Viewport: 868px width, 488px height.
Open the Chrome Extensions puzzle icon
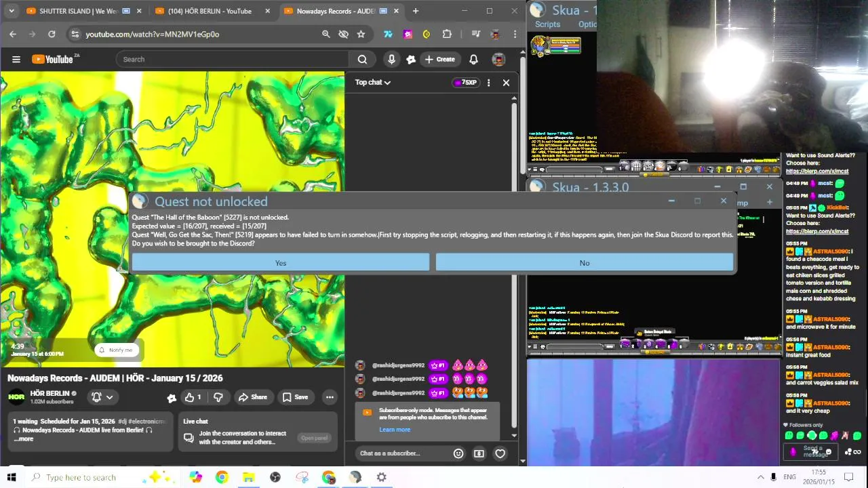pos(447,34)
